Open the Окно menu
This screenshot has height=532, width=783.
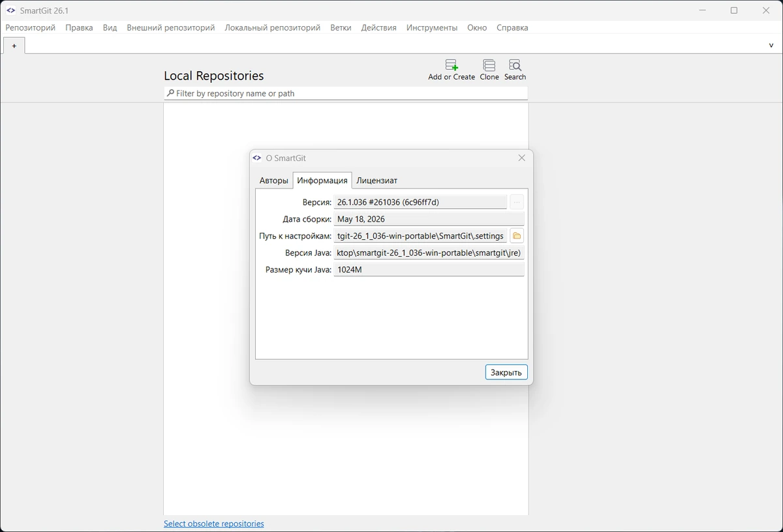click(477, 27)
